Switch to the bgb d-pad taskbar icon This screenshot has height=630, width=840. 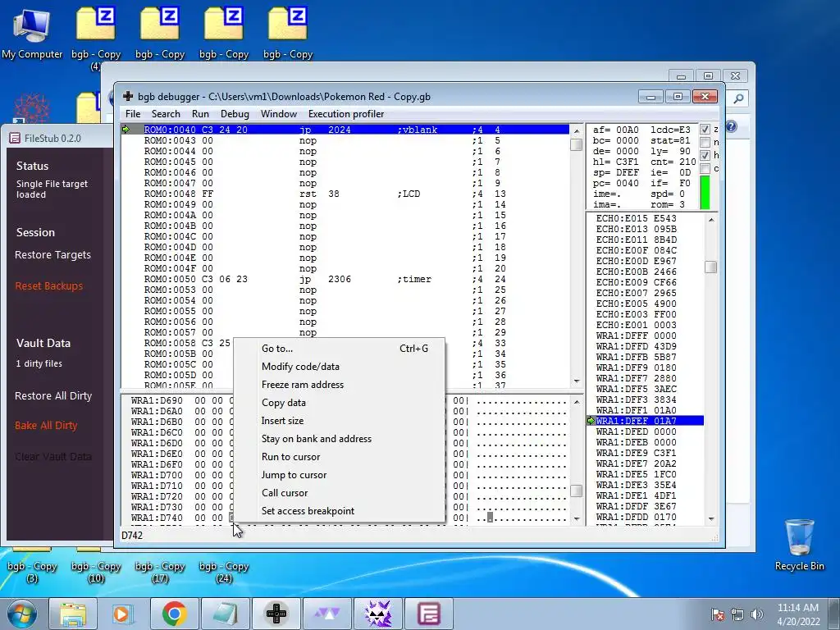click(x=276, y=614)
